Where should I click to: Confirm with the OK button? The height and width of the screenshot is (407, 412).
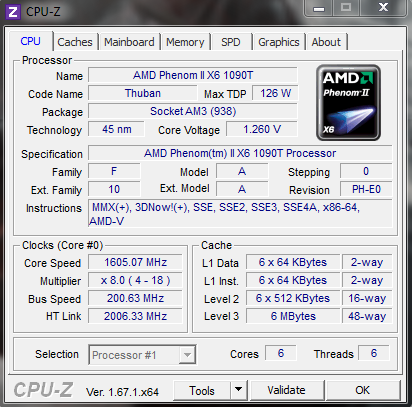[362, 390]
